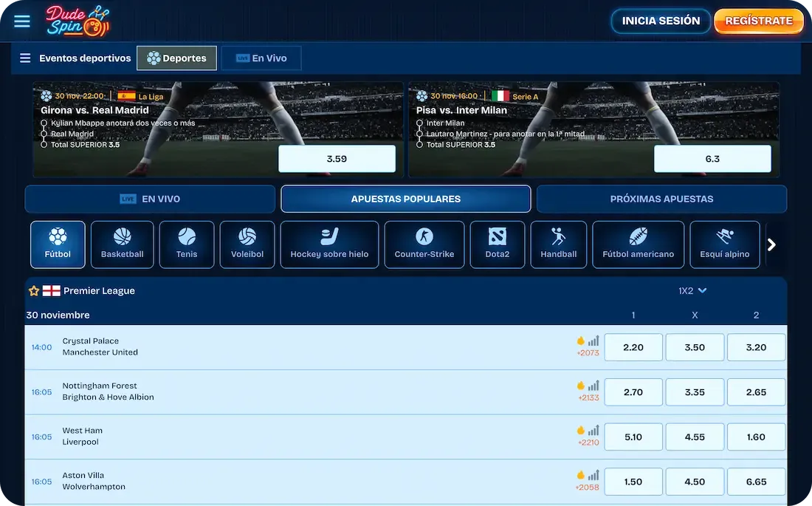The width and height of the screenshot is (812, 506).
Task: Open the hamburger main menu icon
Action: coord(22,21)
